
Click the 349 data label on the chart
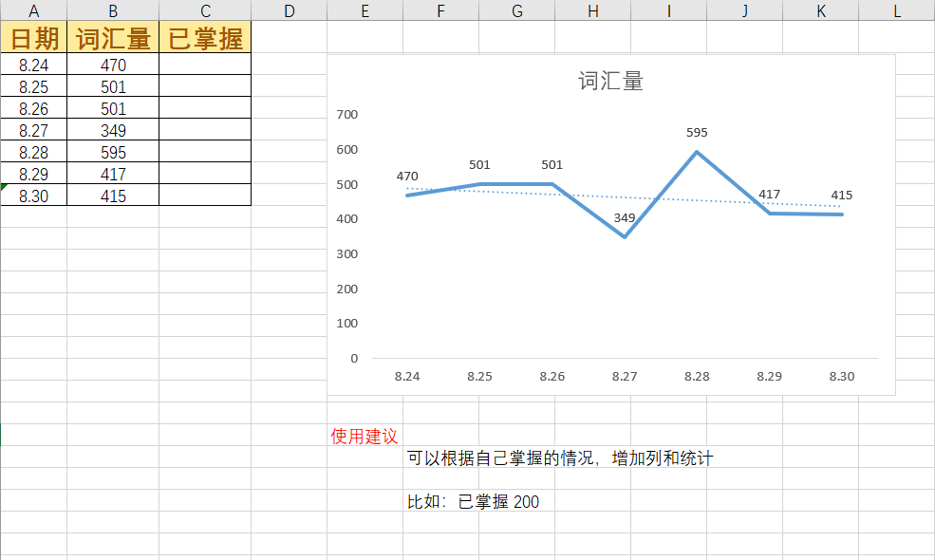tap(625, 218)
